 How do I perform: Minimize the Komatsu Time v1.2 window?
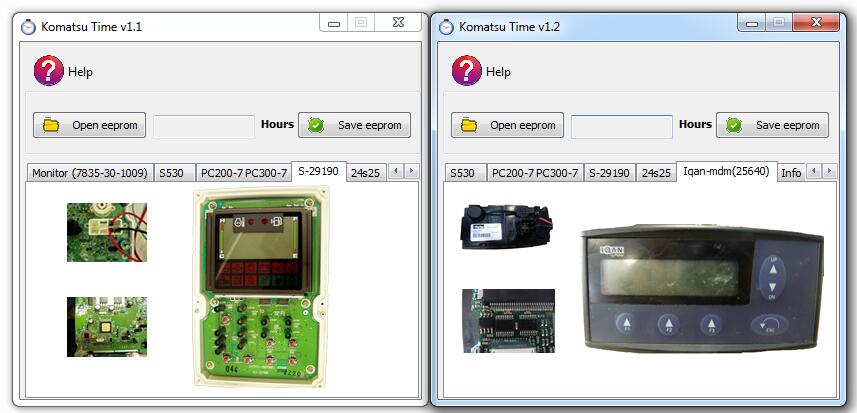(752, 23)
